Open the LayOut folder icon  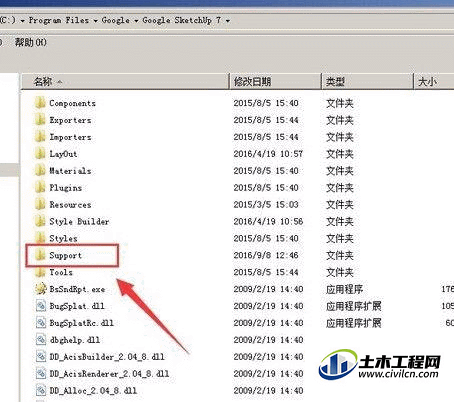(40, 153)
